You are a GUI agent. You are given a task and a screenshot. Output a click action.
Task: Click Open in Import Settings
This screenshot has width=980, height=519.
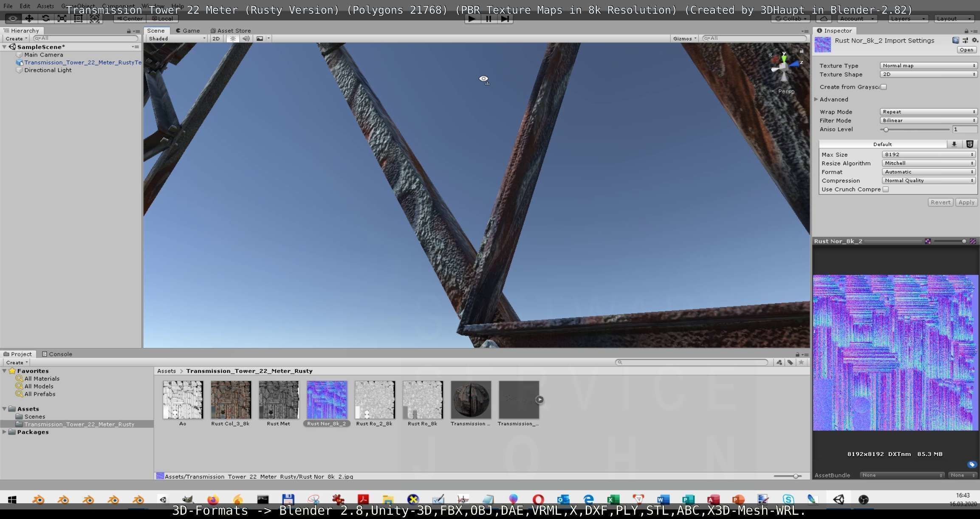point(966,50)
